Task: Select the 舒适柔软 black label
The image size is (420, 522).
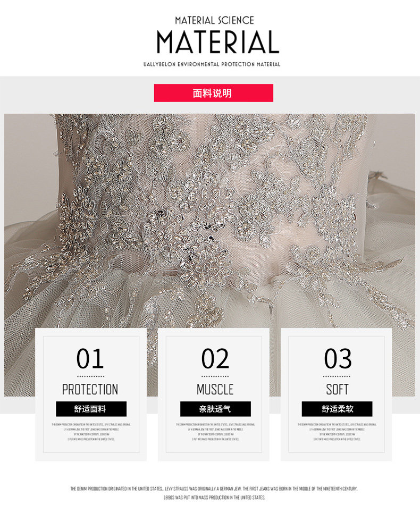Action: 337,409
